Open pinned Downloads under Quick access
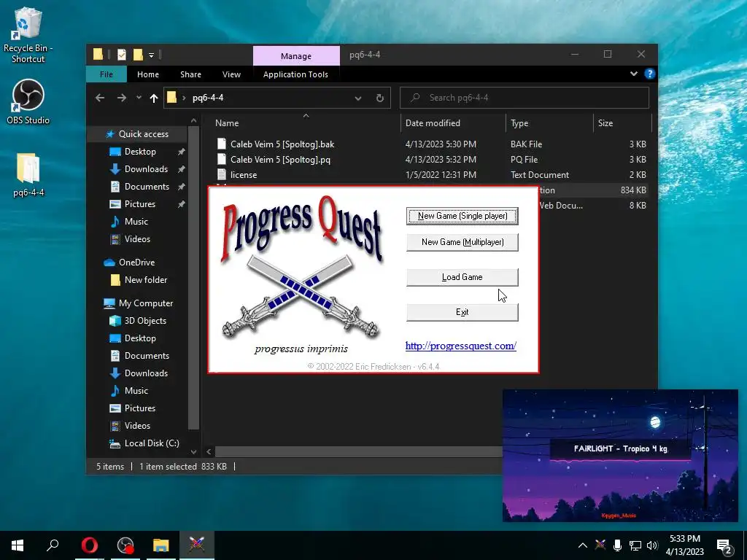The image size is (747, 560). pyautogui.click(x=146, y=169)
